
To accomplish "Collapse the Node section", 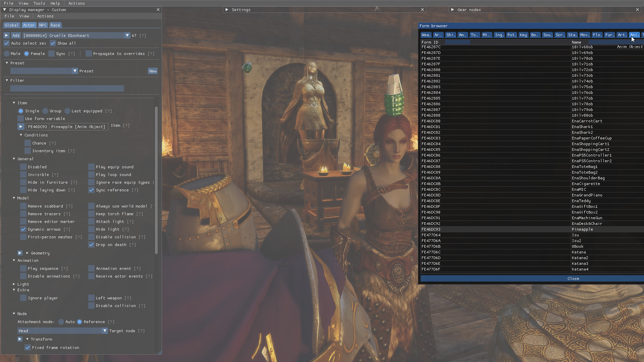I will (14, 314).
